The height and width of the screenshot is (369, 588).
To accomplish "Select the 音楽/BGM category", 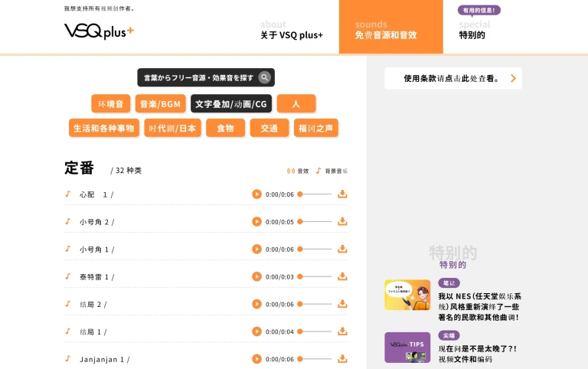I will 161,104.
